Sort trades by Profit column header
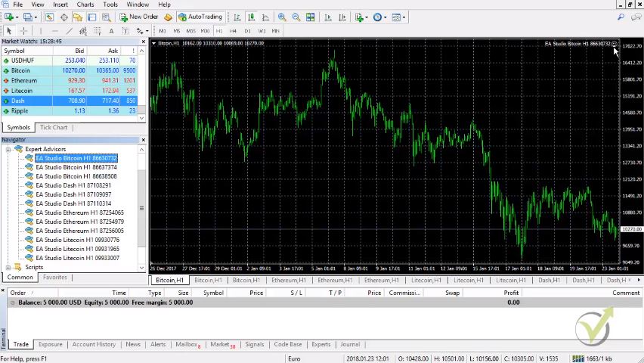Screen dimensions: 644x363 (x=511, y=293)
